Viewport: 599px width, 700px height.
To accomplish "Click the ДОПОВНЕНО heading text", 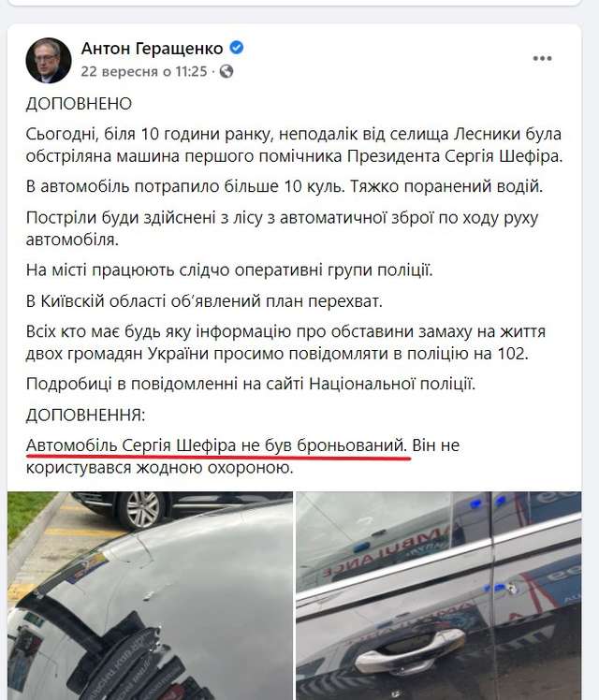I will coord(79,104).
